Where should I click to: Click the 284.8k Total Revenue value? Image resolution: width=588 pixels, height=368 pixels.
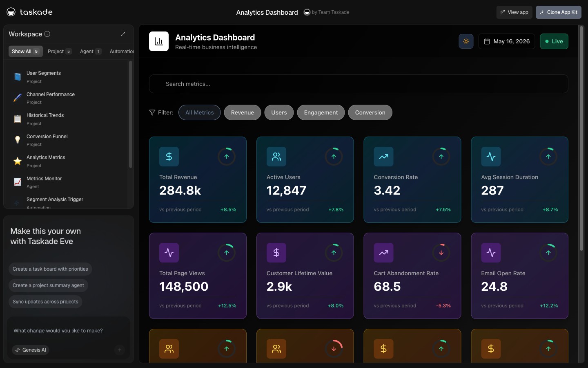[x=180, y=191]
